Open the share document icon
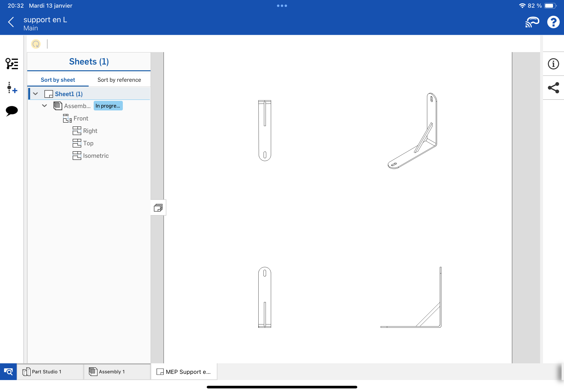This screenshot has height=392, width=564. point(553,88)
